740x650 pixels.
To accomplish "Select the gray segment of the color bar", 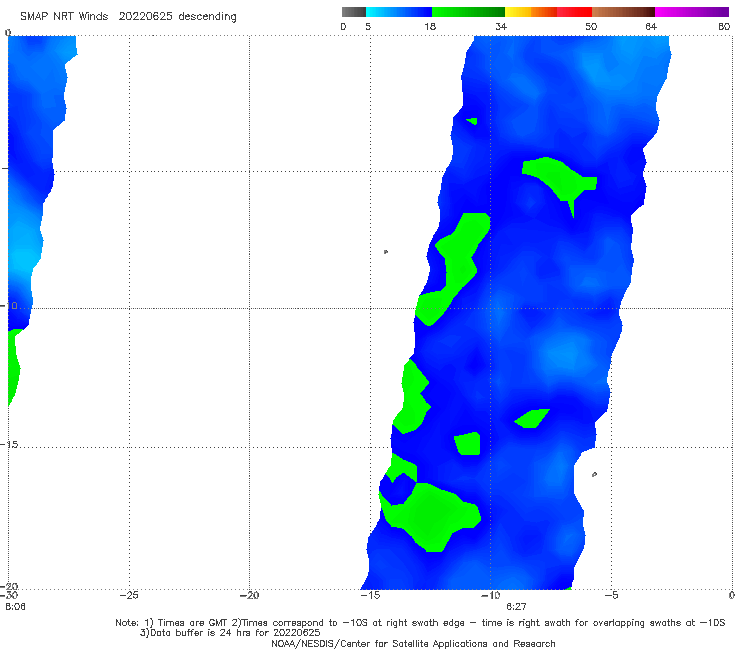I will pos(353,12).
